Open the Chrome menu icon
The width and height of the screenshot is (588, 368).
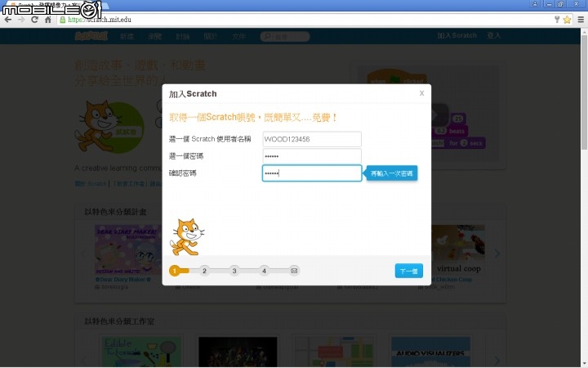click(581, 20)
